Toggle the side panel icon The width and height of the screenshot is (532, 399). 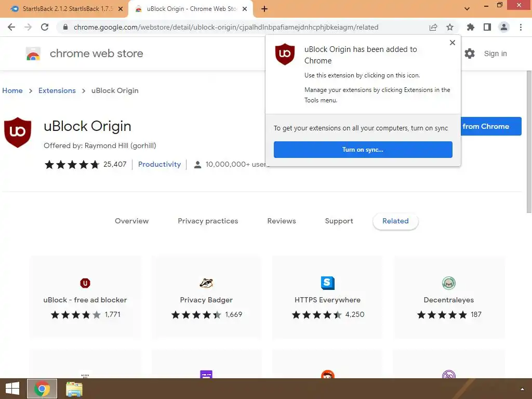[x=487, y=27]
